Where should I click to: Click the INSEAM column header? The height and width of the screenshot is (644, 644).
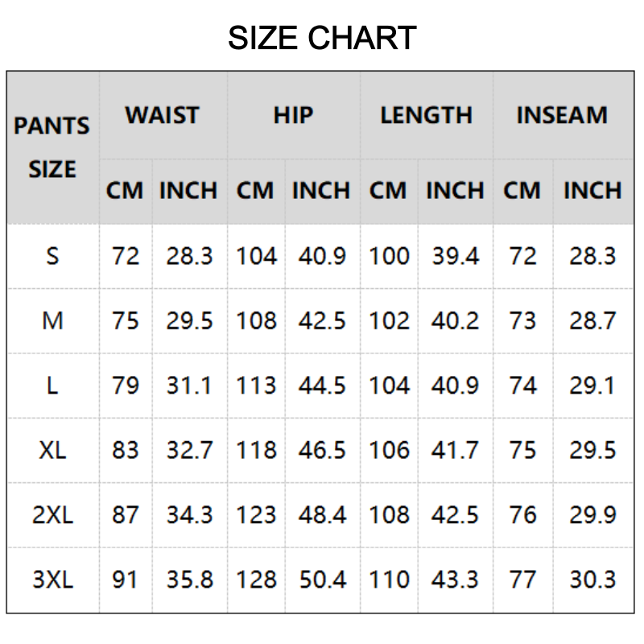561,115
